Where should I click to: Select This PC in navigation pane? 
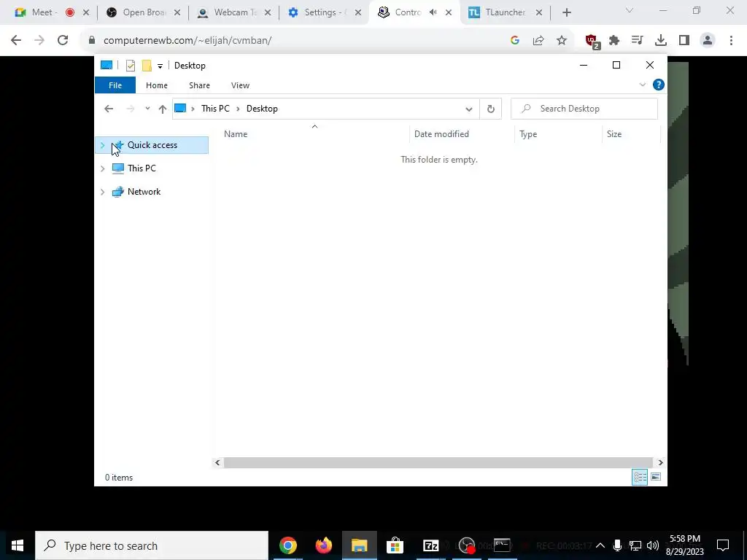(x=142, y=168)
